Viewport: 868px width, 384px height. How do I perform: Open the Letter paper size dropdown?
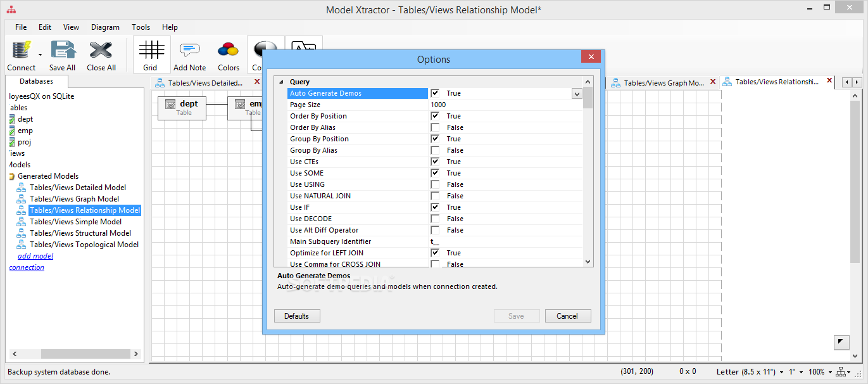(x=783, y=372)
